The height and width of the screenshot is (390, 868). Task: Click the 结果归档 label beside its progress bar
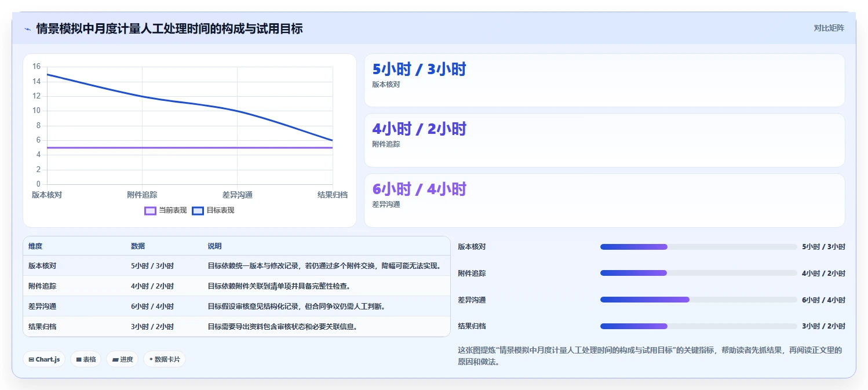point(472,326)
